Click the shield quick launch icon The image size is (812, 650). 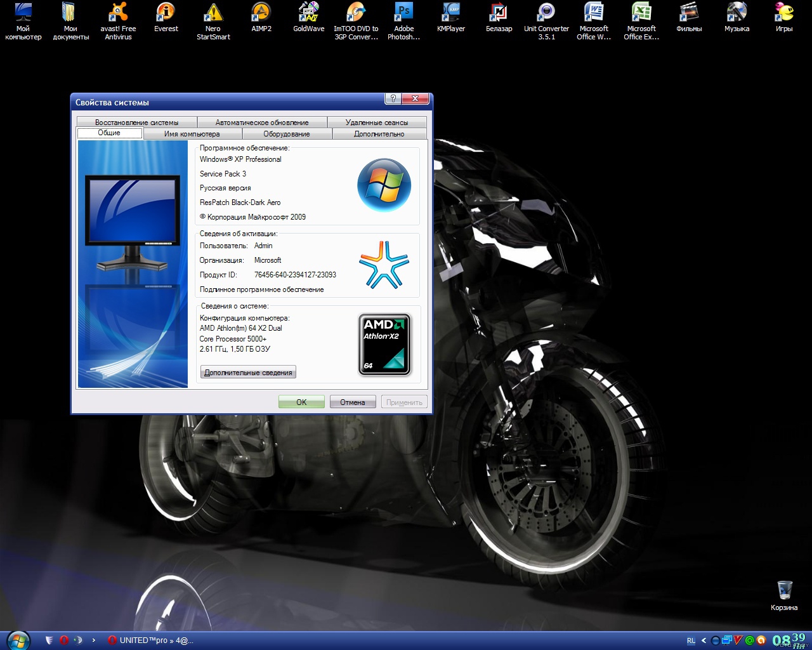coord(49,640)
